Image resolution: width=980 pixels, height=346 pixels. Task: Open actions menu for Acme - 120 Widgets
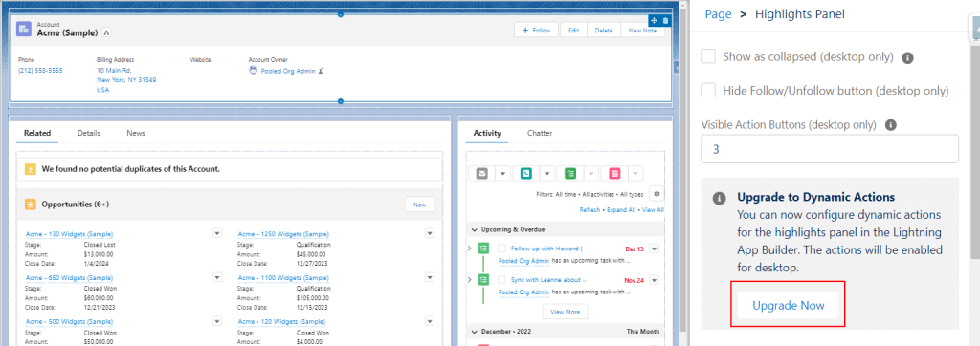tap(430, 321)
